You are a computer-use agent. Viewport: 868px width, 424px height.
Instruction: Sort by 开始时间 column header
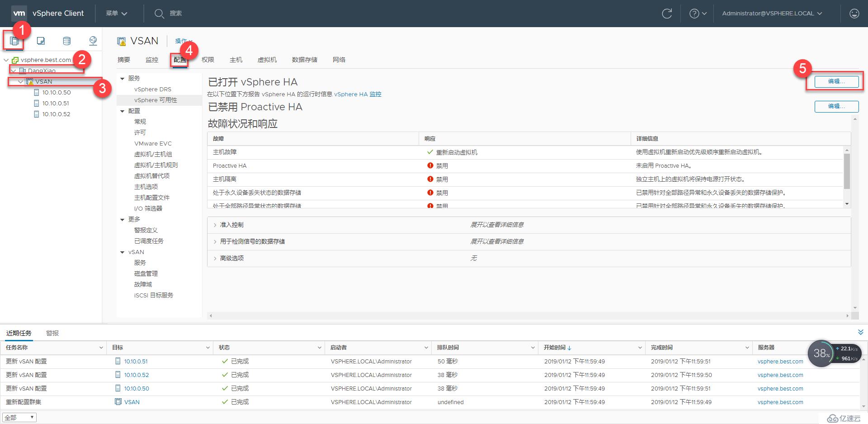tap(555, 348)
